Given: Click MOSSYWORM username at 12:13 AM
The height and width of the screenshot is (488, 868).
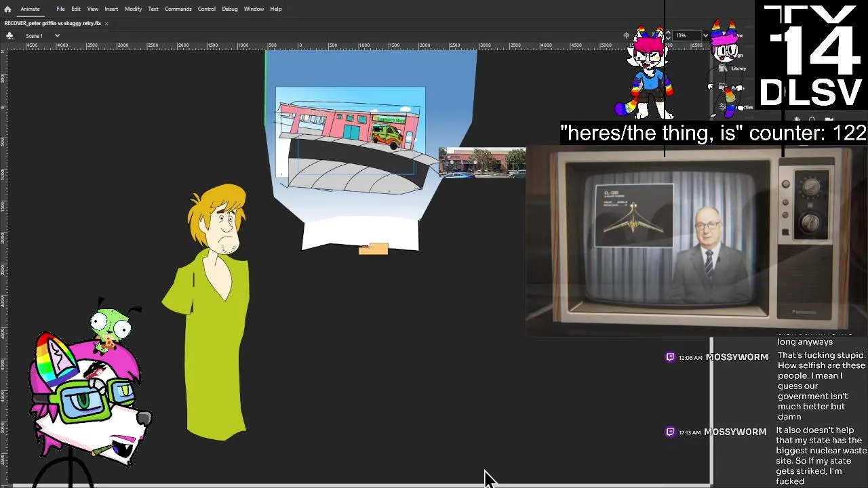Looking at the screenshot, I should (x=735, y=432).
